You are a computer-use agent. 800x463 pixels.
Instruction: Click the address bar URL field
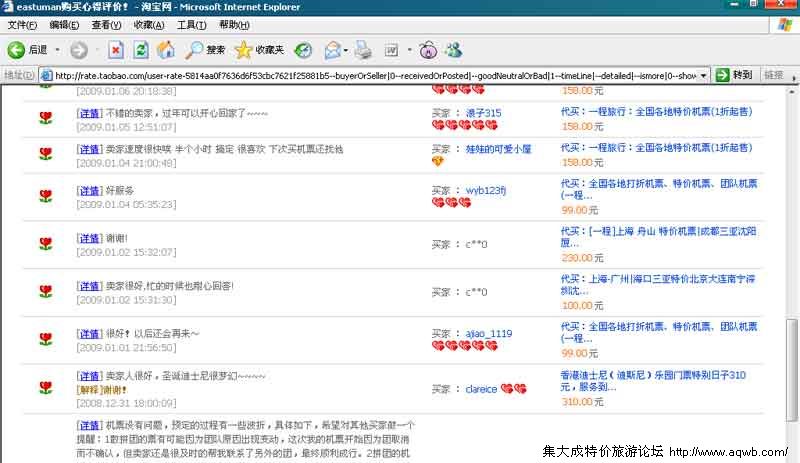coord(375,76)
